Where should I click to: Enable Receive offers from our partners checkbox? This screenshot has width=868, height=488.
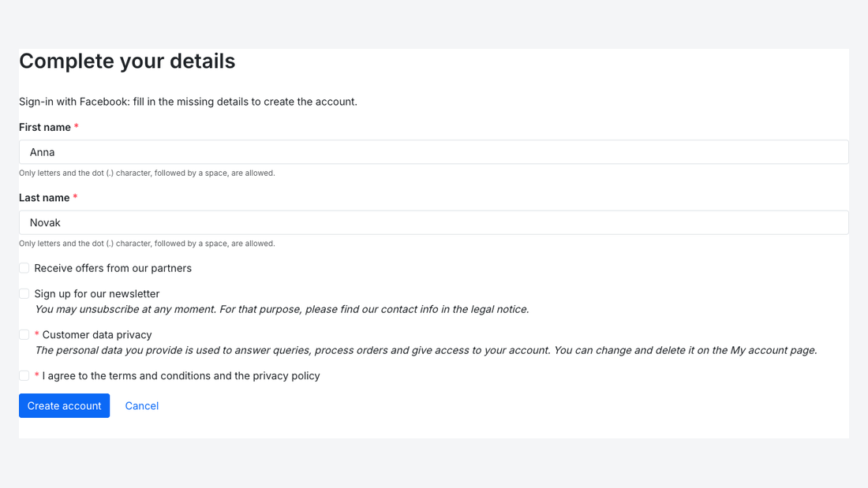coord(24,268)
